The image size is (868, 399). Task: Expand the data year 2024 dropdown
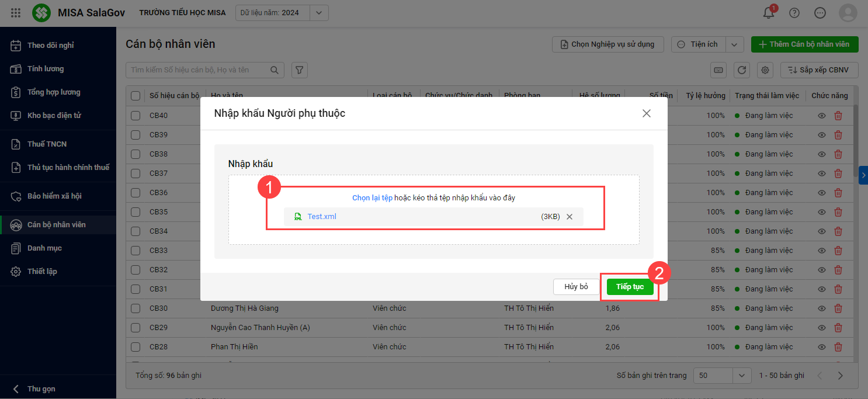(x=318, y=13)
